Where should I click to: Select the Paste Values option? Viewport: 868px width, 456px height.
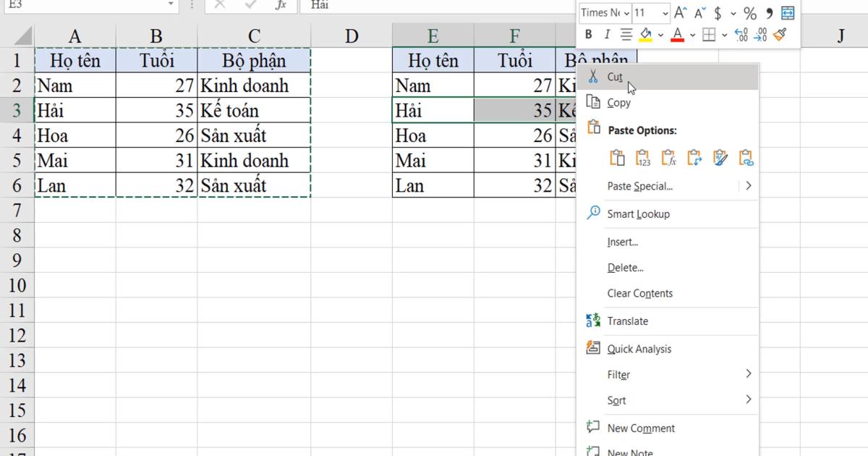coord(644,157)
